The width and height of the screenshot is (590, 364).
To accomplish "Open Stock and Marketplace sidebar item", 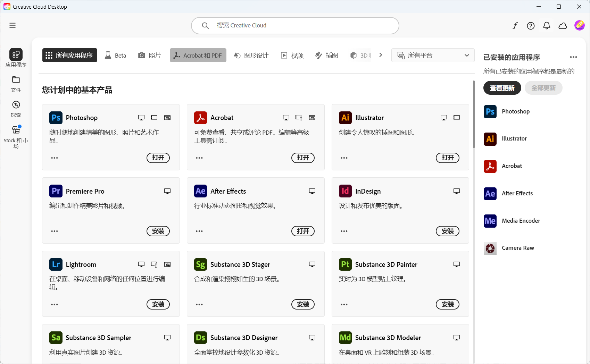I will [x=16, y=137].
